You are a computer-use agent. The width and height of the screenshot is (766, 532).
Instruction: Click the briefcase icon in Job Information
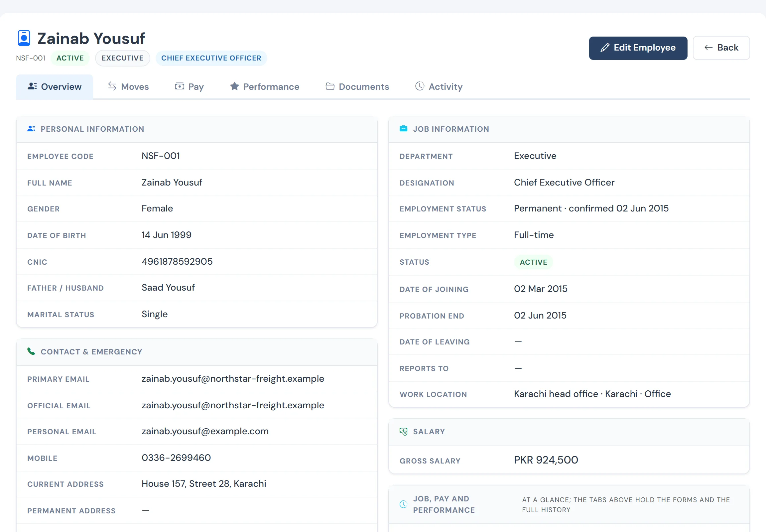tap(403, 129)
